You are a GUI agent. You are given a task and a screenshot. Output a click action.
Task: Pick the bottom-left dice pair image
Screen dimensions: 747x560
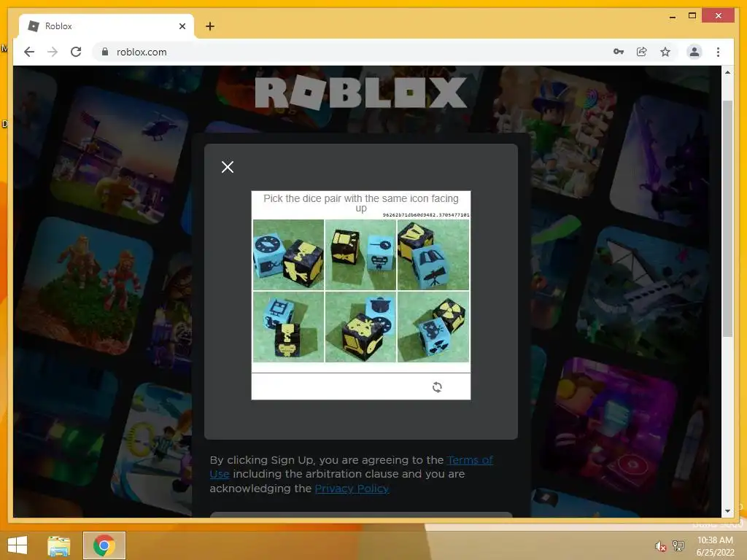point(288,327)
